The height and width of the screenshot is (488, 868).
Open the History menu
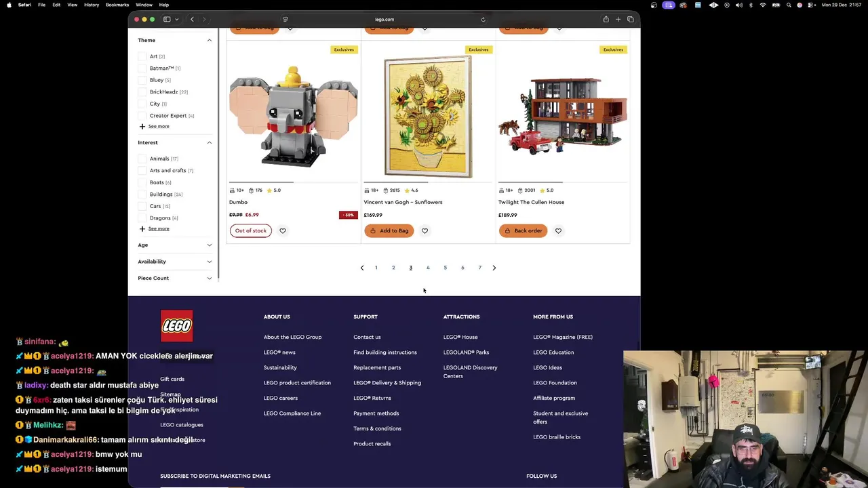(x=92, y=5)
